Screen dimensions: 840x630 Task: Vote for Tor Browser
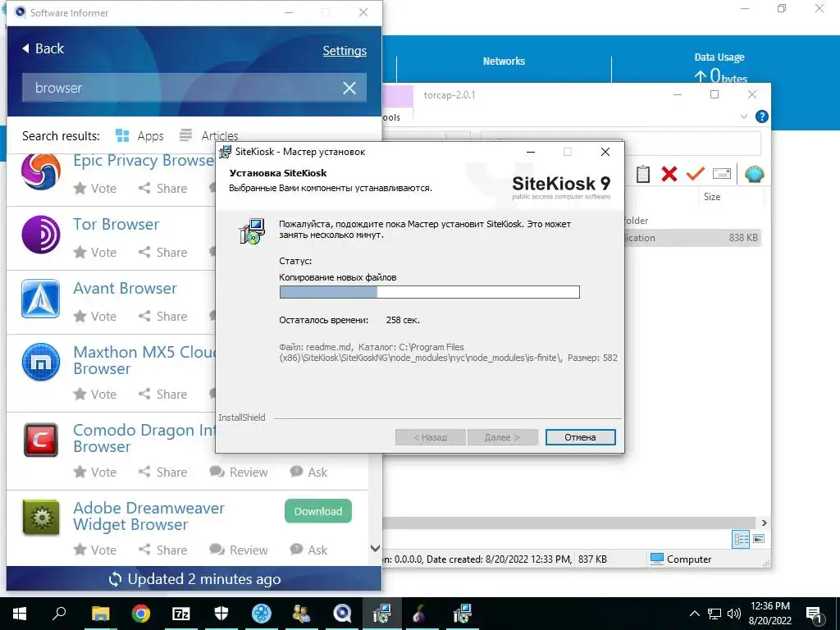tap(95, 253)
